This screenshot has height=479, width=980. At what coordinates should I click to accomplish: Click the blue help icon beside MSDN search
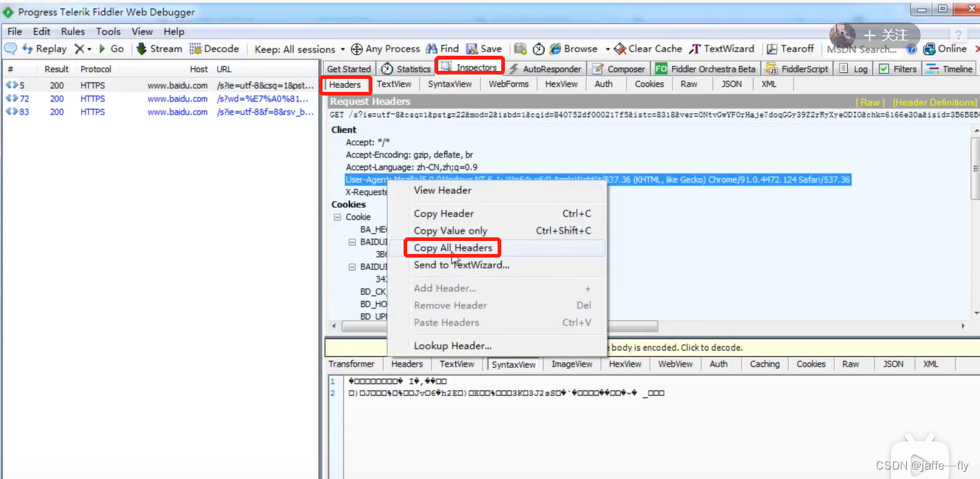[x=911, y=49]
